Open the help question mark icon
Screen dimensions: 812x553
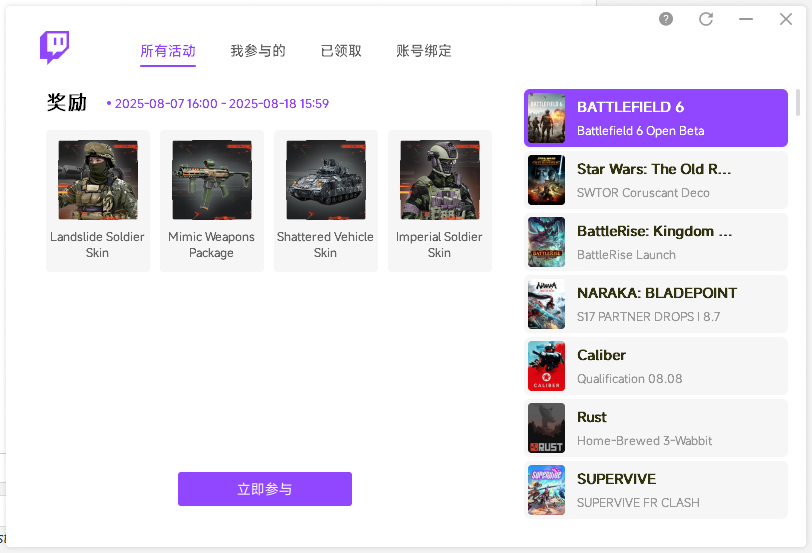coord(667,19)
